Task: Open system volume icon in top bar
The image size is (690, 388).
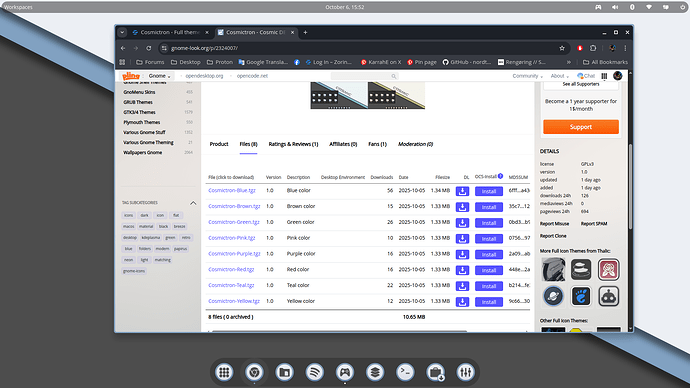Action: pos(615,7)
